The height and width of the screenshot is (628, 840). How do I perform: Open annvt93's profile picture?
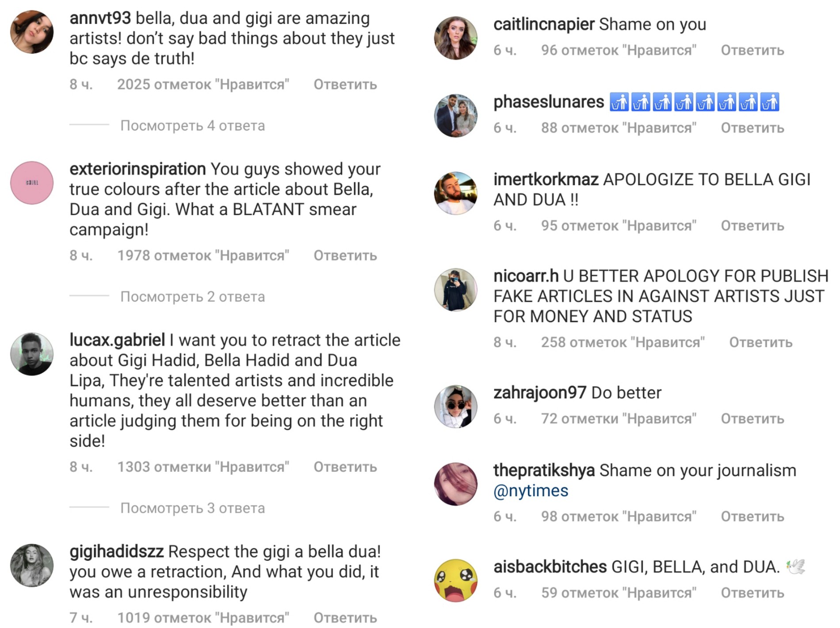32,32
